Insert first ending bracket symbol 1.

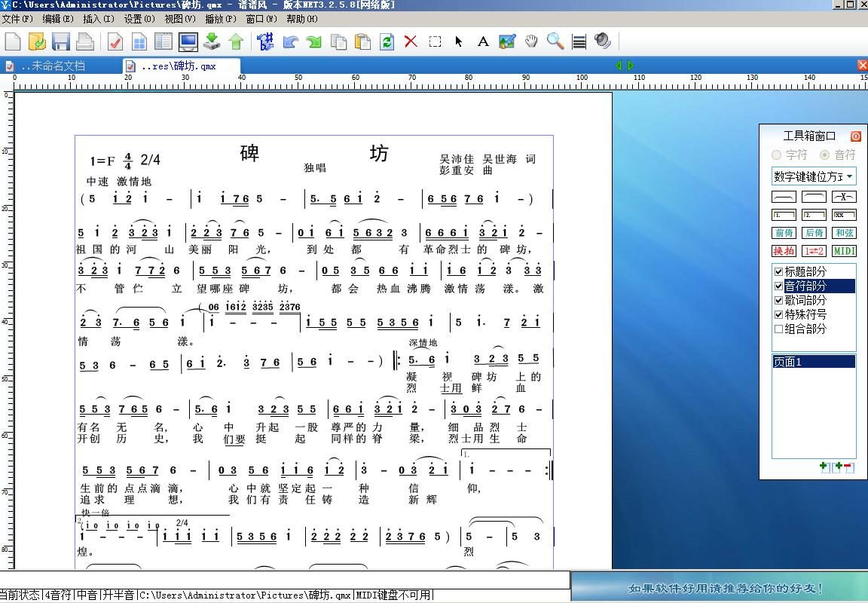784,215
